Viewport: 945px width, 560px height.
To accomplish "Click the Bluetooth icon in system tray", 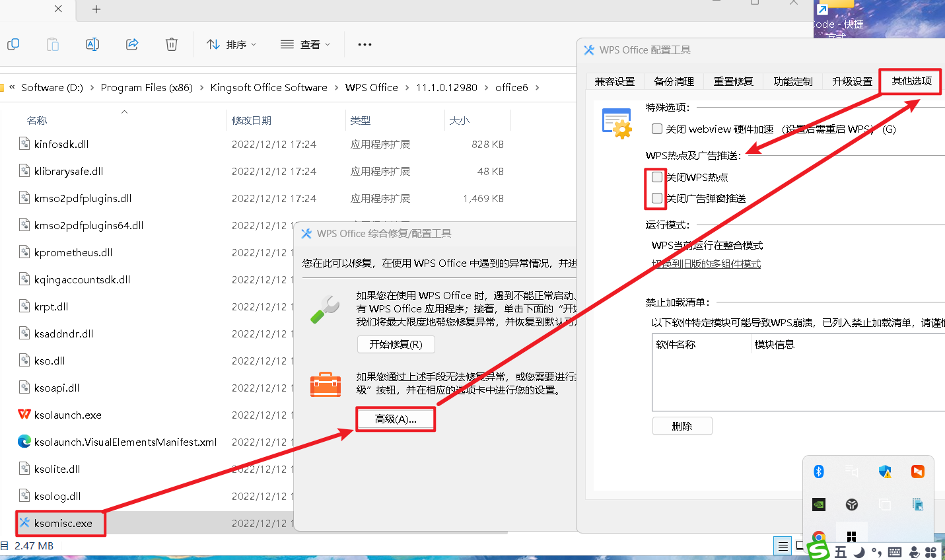I will [x=819, y=471].
